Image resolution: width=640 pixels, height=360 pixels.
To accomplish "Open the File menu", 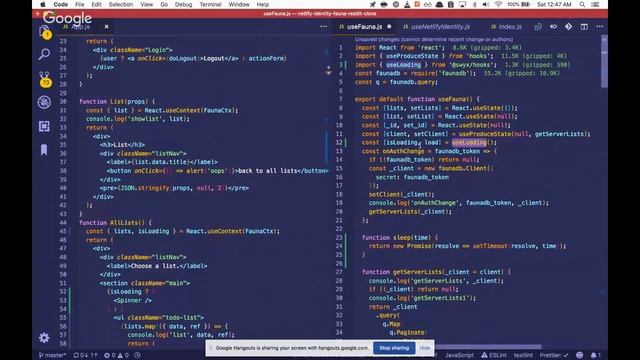I will 80,4.
